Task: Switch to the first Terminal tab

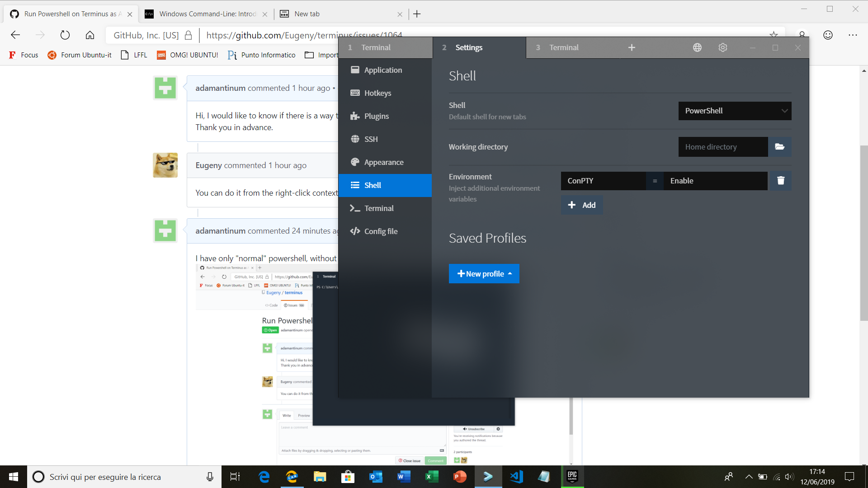Action: point(376,47)
